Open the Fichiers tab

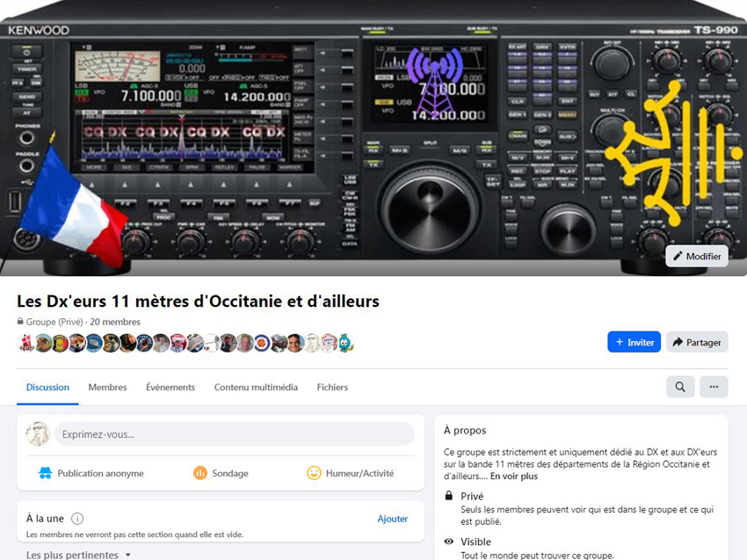tap(332, 387)
